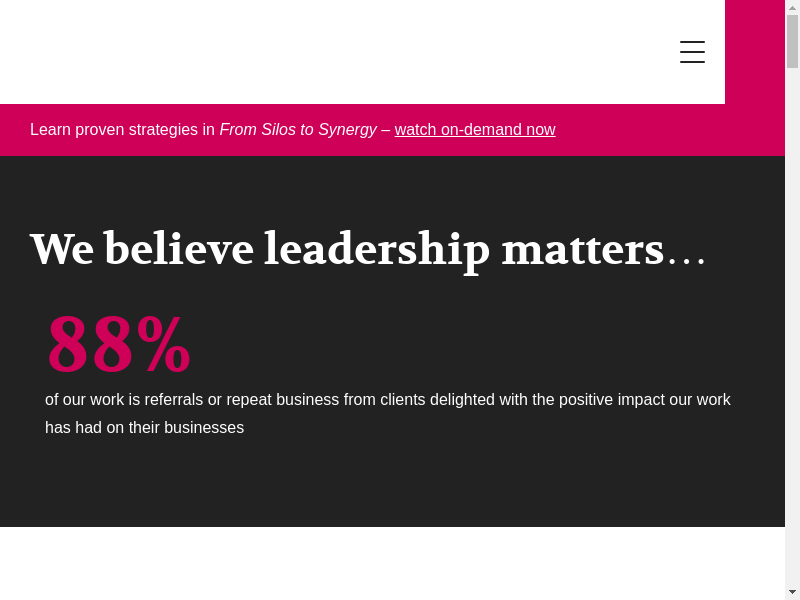The image size is (800, 600).
Task: Click the scrollbar down arrow
Action: point(792,592)
